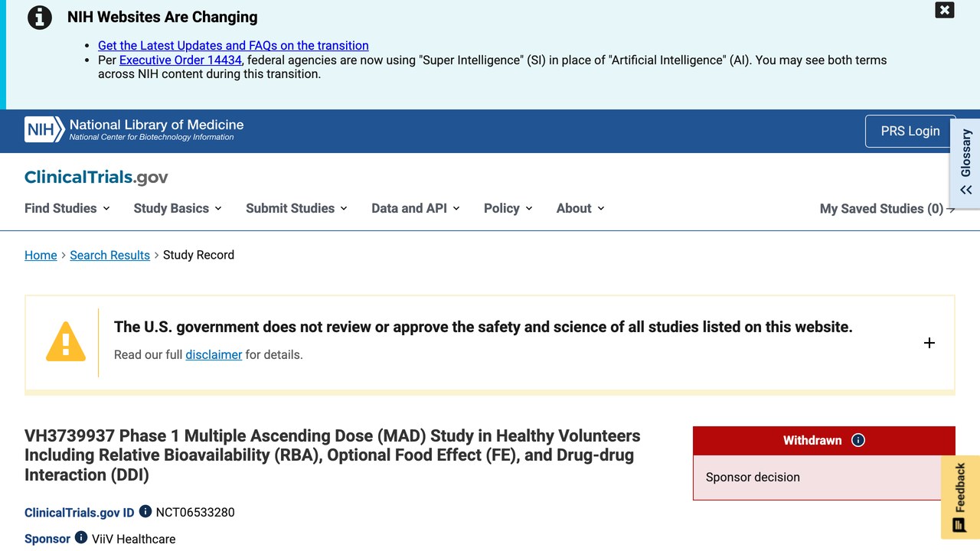Open the Data and API menu
The height and width of the screenshot is (551, 980).
pyautogui.click(x=416, y=208)
